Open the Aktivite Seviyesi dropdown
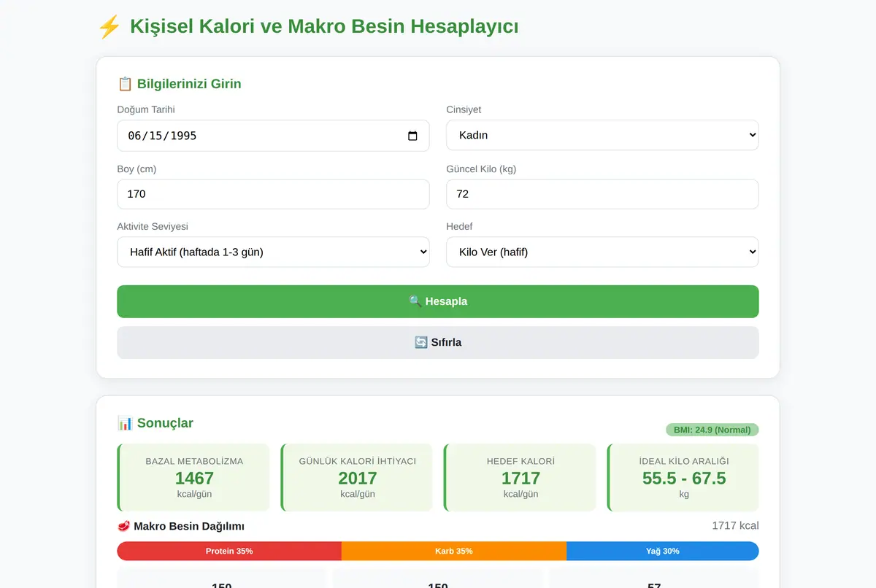 click(273, 252)
